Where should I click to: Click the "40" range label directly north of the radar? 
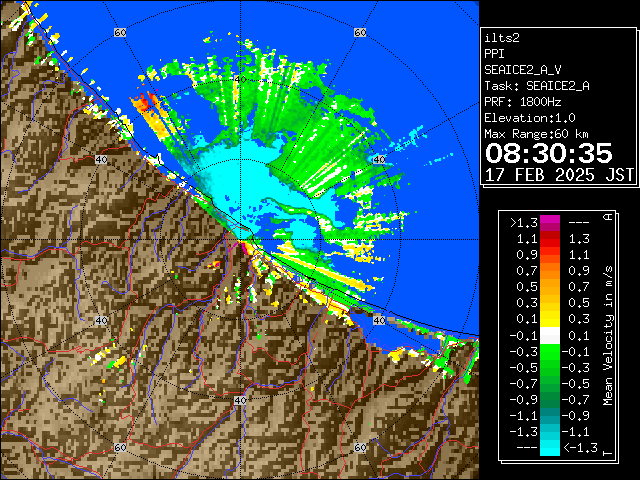pos(240,79)
